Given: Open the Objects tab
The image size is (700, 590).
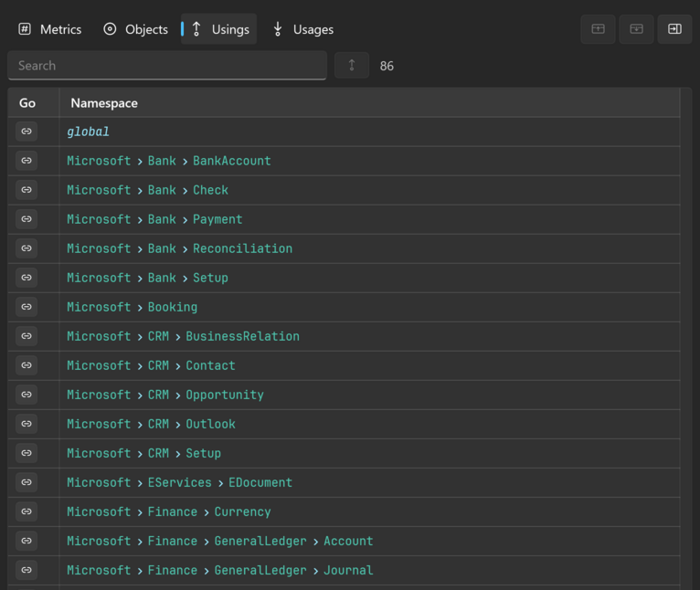Looking at the screenshot, I should pyautogui.click(x=136, y=29).
